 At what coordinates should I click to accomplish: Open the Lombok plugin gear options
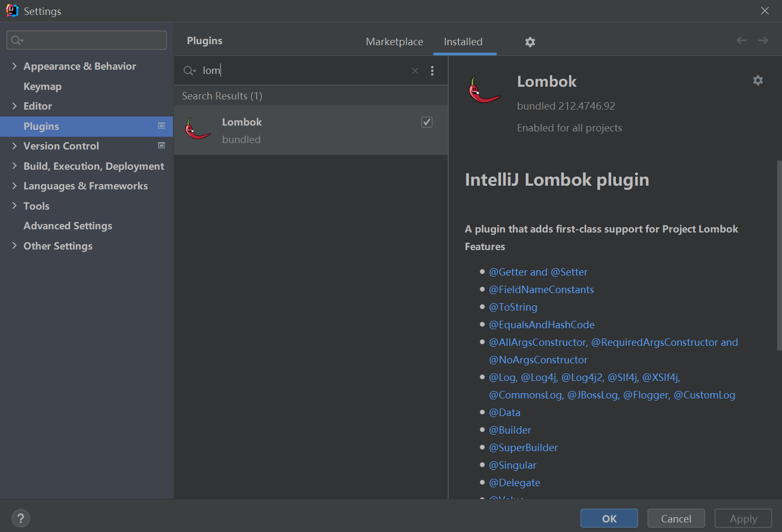pyautogui.click(x=758, y=80)
